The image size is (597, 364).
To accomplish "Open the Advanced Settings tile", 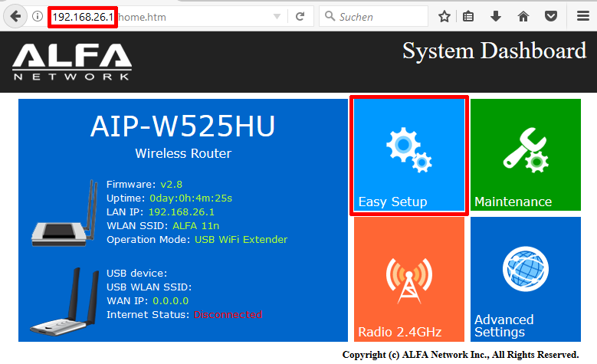I will pyautogui.click(x=526, y=279).
